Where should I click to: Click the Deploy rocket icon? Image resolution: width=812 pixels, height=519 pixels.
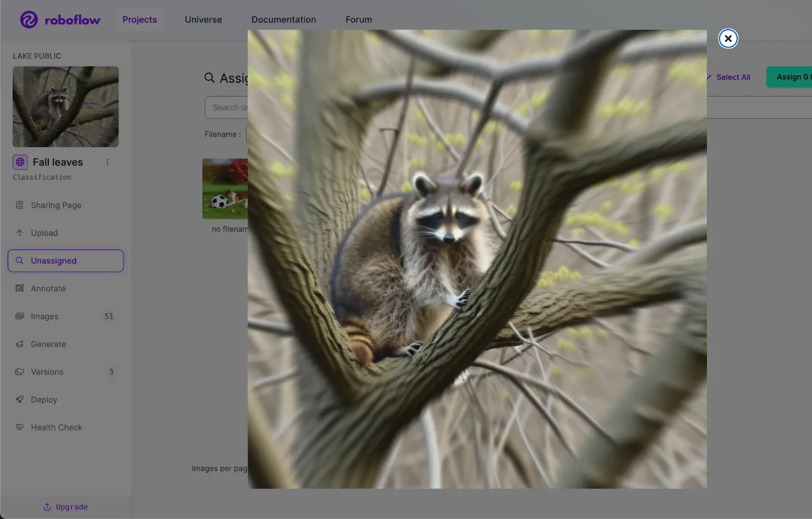(20, 399)
